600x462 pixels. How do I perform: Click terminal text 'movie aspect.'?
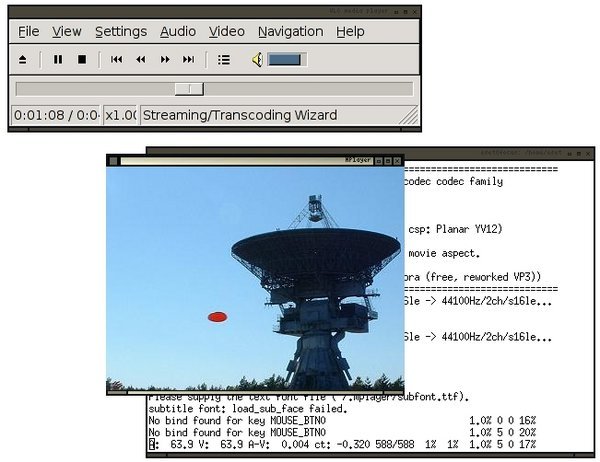(444, 253)
